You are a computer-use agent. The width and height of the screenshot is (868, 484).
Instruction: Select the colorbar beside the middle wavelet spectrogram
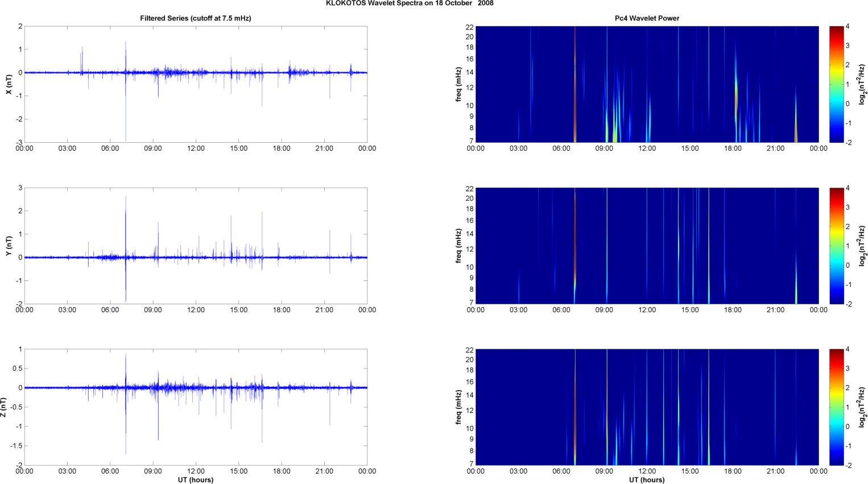coord(836,246)
